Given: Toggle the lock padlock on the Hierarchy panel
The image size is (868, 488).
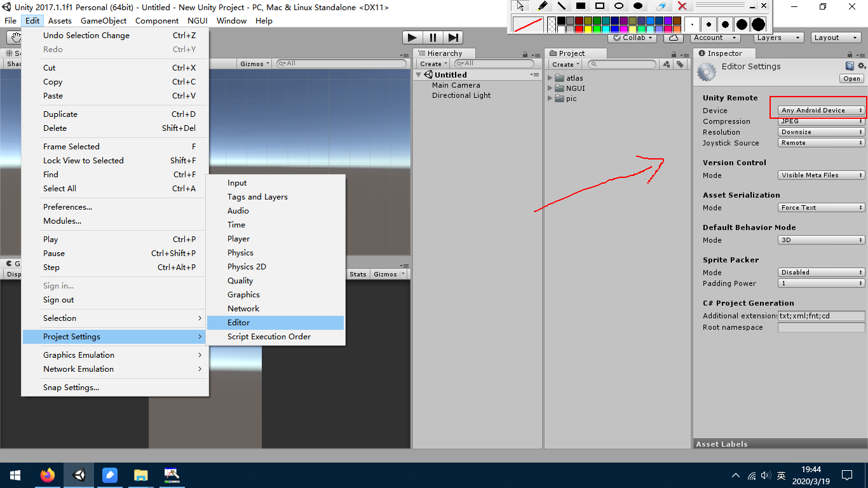Looking at the screenshot, I should click(x=525, y=53).
